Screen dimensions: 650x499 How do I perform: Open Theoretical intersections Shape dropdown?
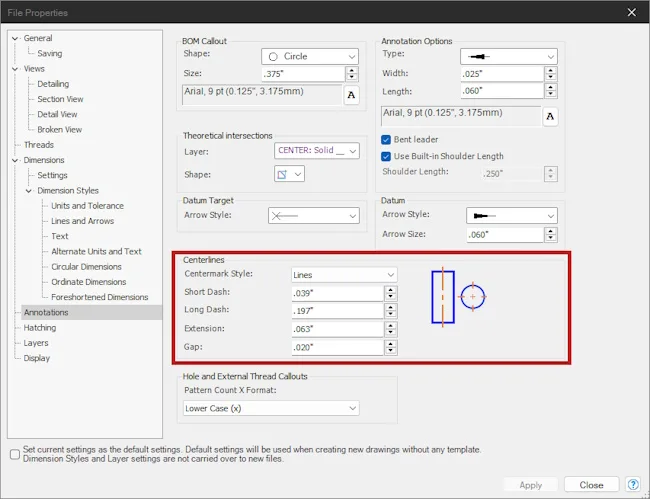pyautogui.click(x=289, y=174)
